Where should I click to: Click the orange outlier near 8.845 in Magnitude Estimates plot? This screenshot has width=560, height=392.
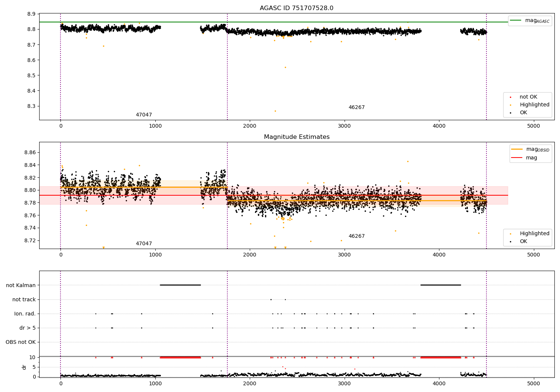408,161
